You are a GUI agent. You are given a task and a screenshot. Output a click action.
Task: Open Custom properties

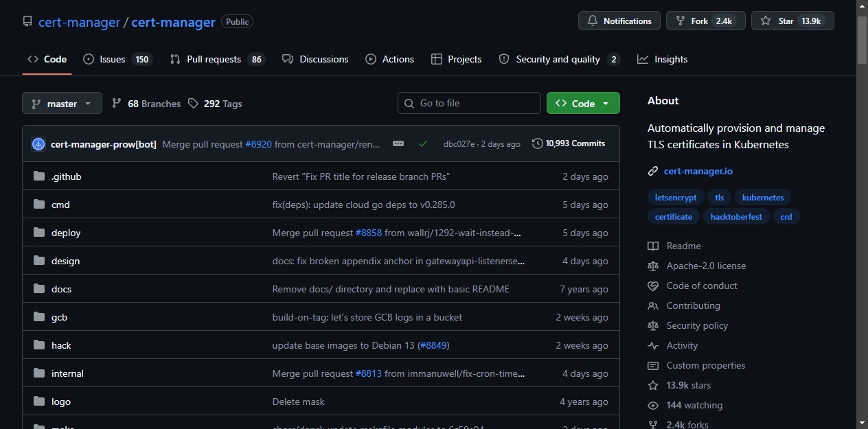coord(696,365)
